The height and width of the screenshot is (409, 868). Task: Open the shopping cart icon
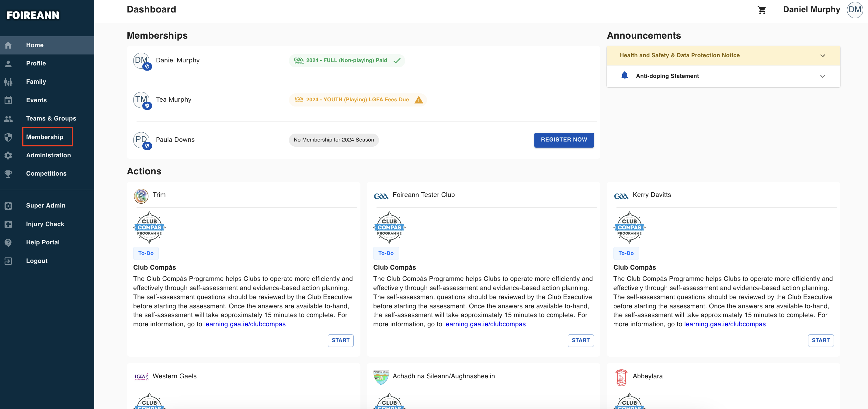coord(762,10)
